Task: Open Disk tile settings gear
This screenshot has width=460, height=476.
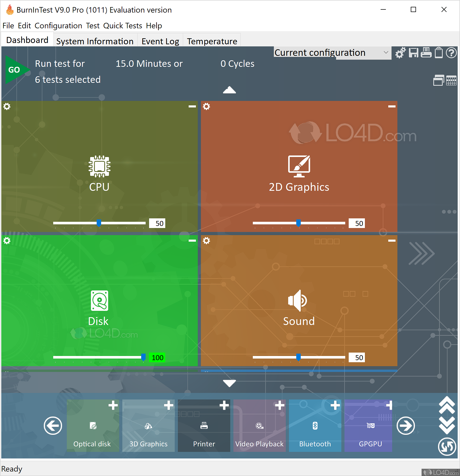Action: click(x=7, y=241)
